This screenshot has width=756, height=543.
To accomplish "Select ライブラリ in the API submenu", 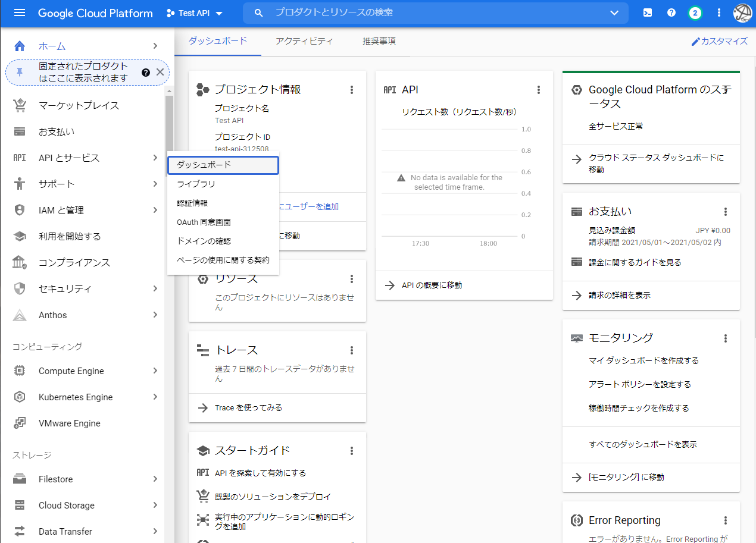I will 223,184.
